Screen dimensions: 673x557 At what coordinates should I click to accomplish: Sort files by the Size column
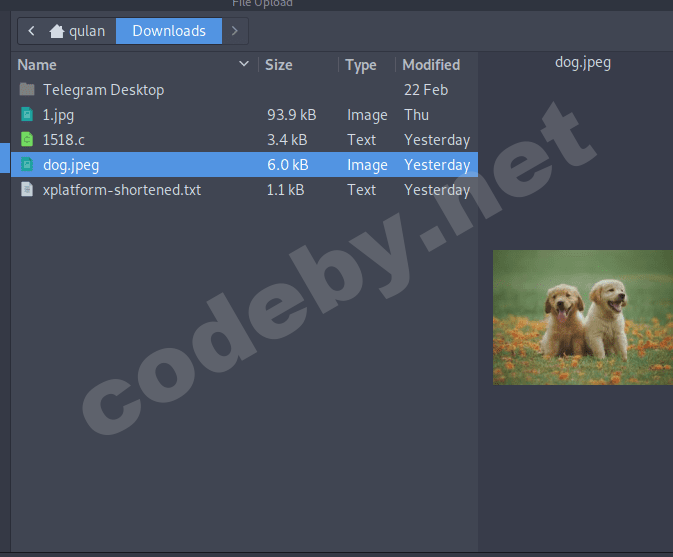click(x=279, y=65)
